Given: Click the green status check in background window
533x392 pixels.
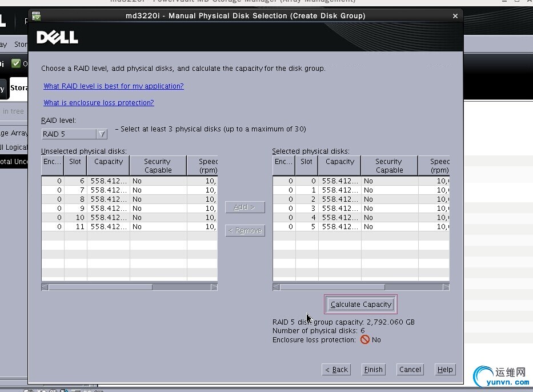Looking at the screenshot, I should (x=15, y=63).
